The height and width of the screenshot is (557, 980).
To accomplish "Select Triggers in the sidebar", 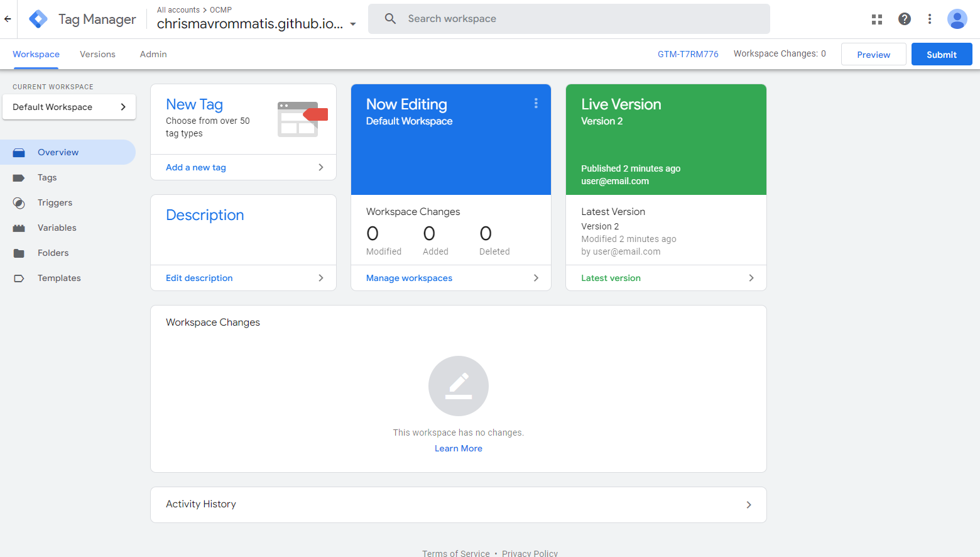I will tap(68, 202).
